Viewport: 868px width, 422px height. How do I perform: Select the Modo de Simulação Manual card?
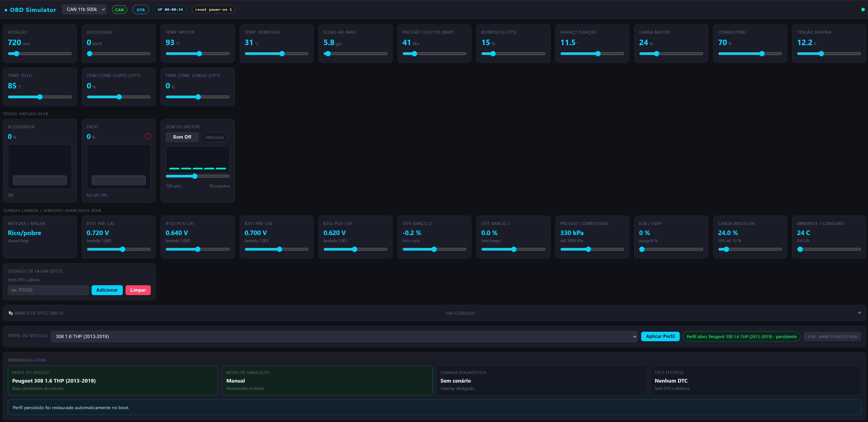pos(327,380)
